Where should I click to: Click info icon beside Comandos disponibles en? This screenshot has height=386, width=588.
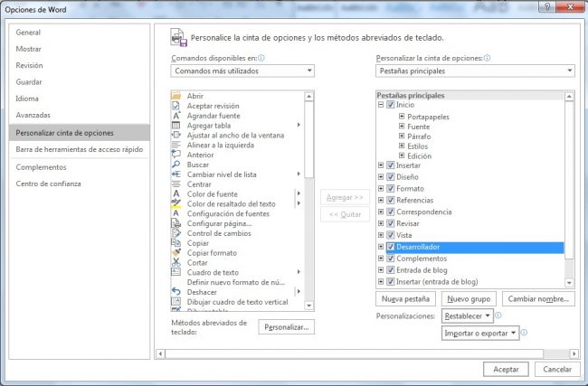coord(261,58)
